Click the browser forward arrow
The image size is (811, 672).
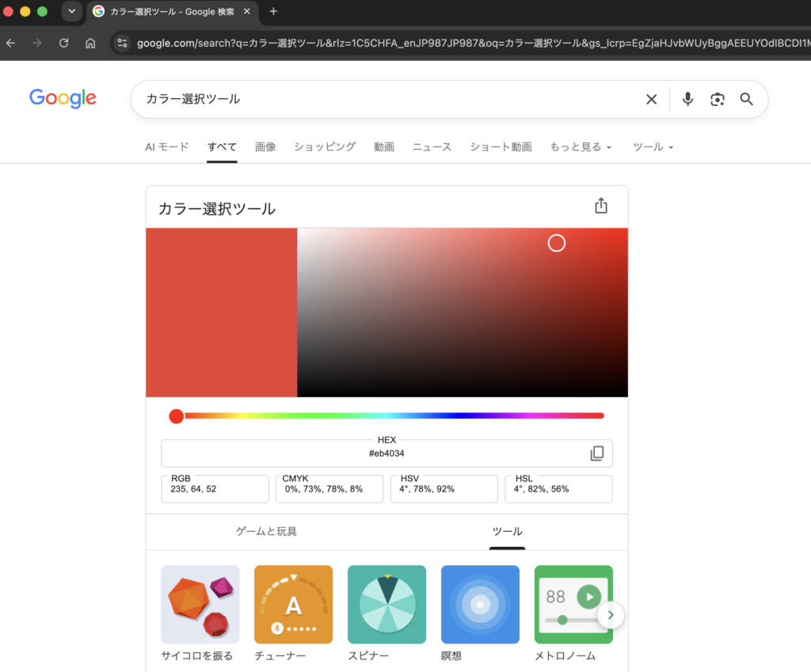tap(36, 43)
